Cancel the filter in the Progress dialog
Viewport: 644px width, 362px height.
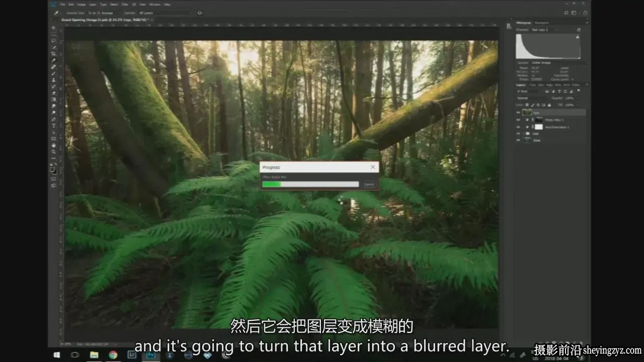point(369,185)
